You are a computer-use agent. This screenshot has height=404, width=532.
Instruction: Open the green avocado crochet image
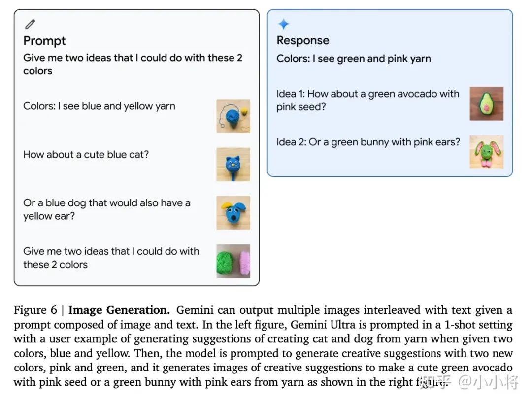click(x=486, y=103)
